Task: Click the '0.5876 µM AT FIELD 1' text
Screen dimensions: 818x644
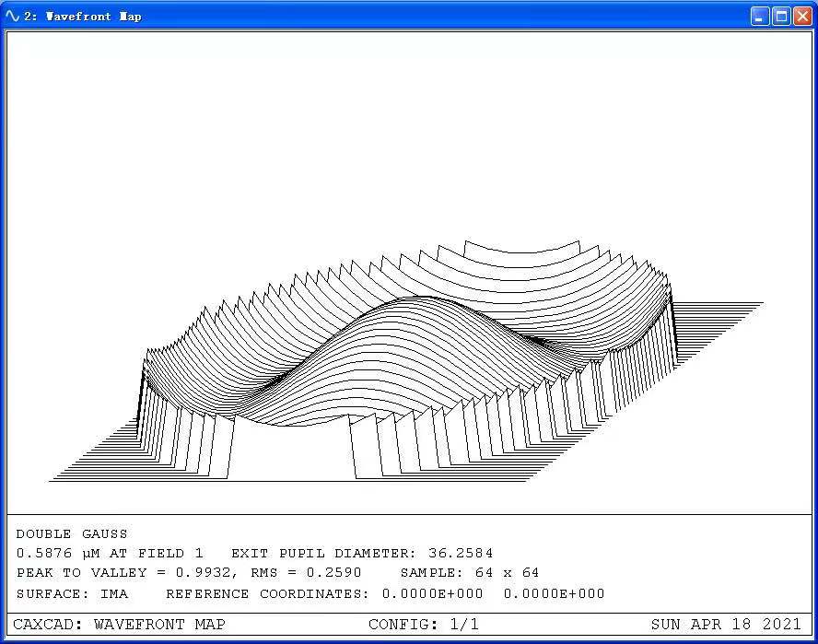Action: pos(110,553)
